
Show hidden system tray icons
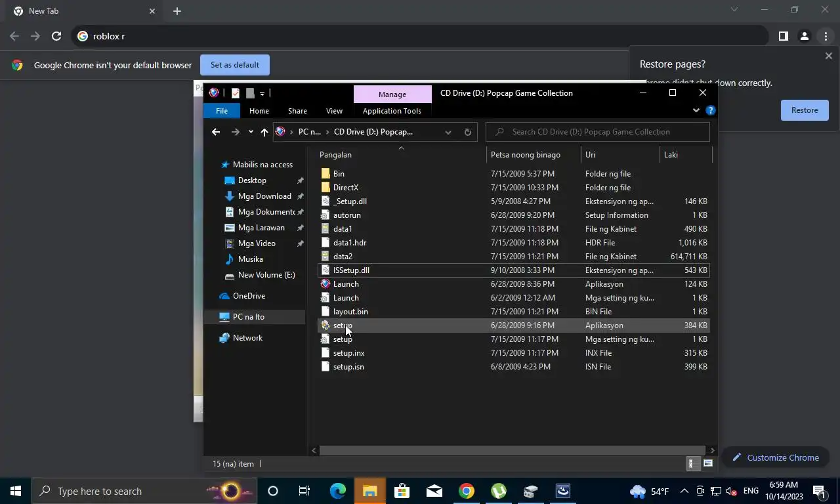(684, 491)
